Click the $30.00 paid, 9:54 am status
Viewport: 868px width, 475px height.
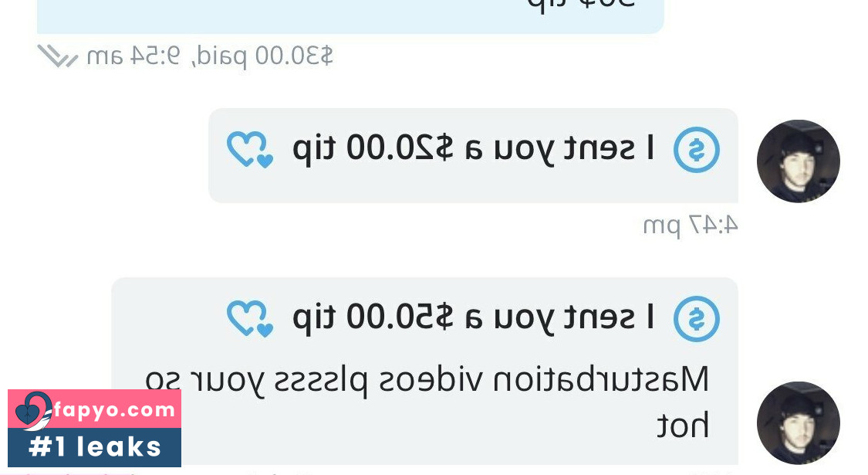tap(210, 56)
